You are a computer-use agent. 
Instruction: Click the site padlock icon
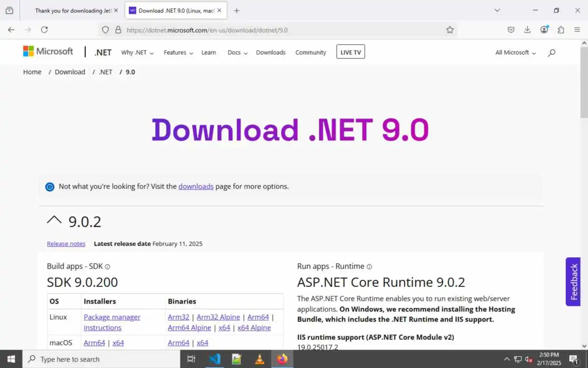click(x=118, y=30)
